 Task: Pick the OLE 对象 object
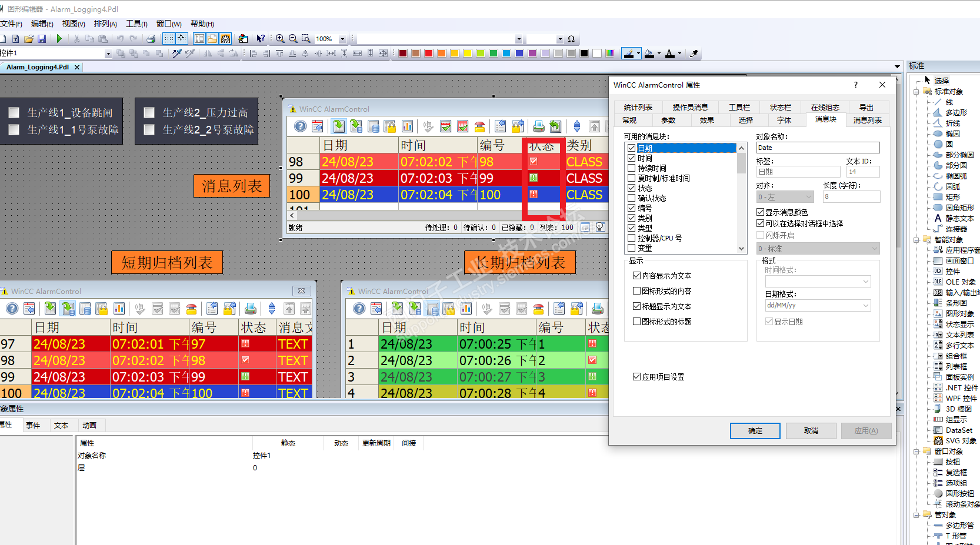coord(960,282)
